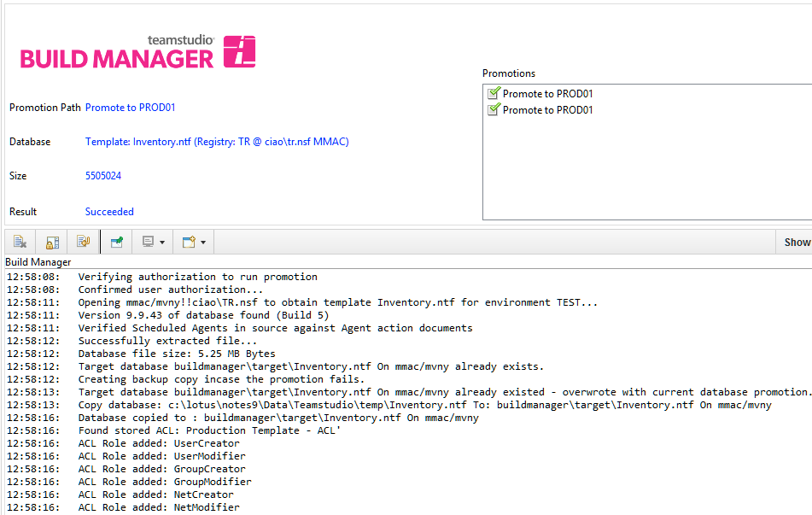Select log line 'Version 9.9.43 of database found'
Screen dimensions: 812x515
(203, 315)
